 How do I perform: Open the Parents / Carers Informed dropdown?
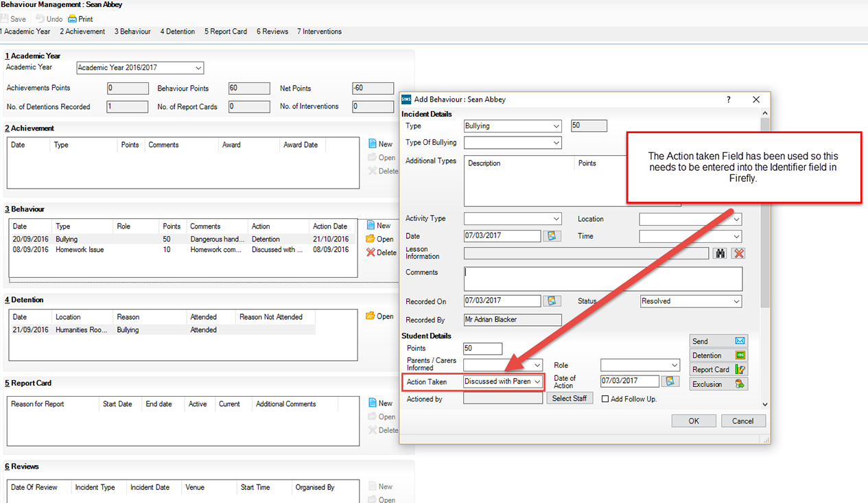coord(537,365)
